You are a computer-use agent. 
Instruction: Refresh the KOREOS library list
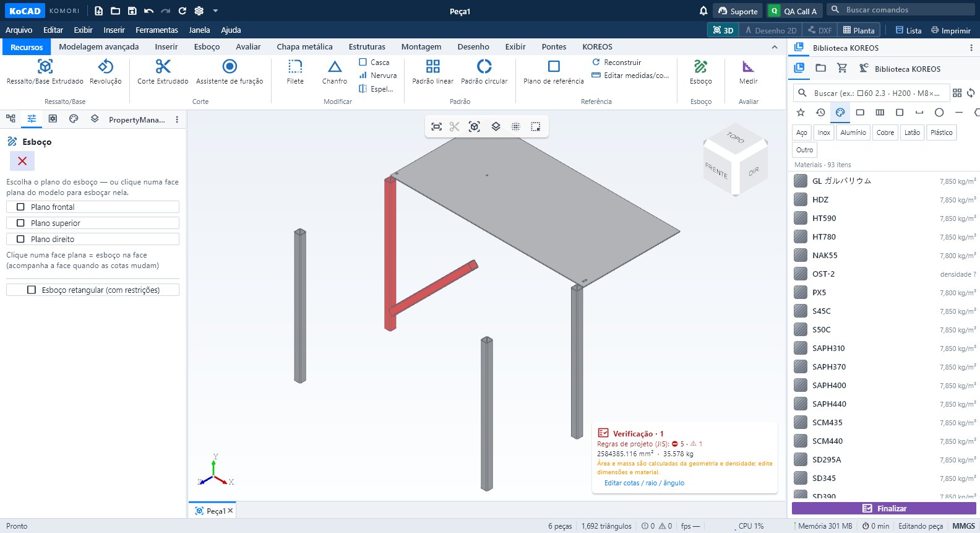971,93
